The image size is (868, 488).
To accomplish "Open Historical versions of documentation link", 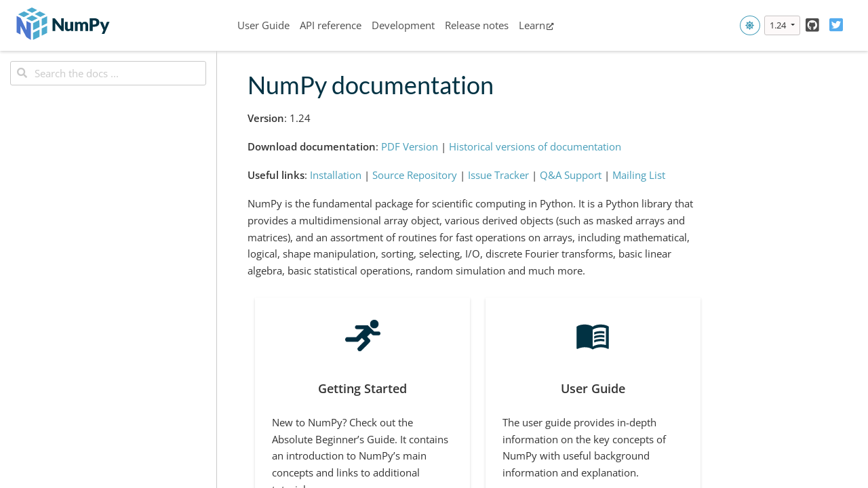I will pos(535,146).
